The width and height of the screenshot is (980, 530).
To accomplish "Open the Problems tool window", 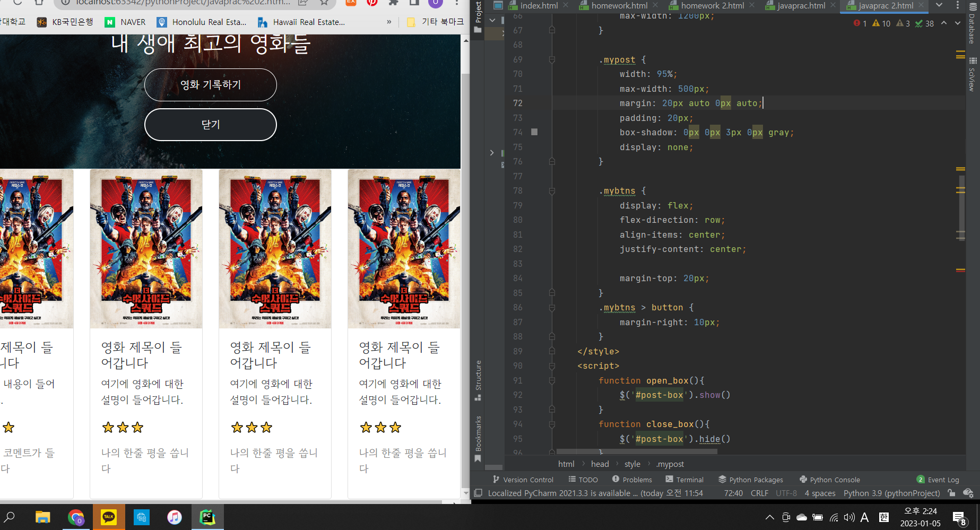I will point(632,480).
